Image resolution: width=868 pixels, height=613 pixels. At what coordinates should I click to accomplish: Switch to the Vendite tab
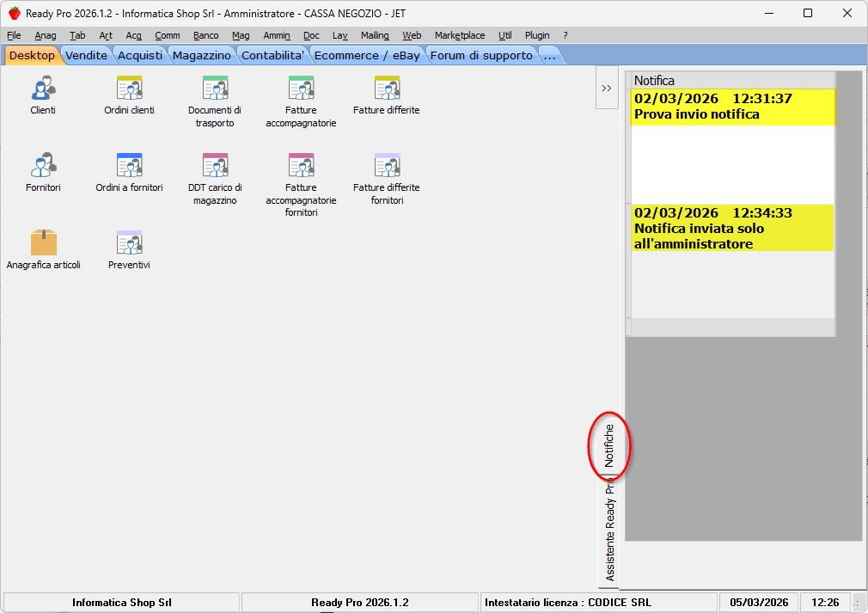86,55
